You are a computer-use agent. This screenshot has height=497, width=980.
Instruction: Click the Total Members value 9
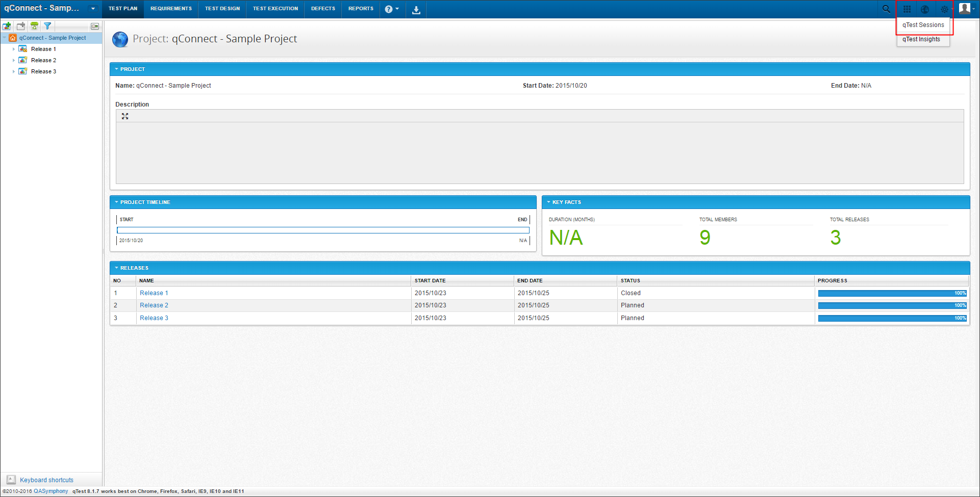tap(705, 238)
